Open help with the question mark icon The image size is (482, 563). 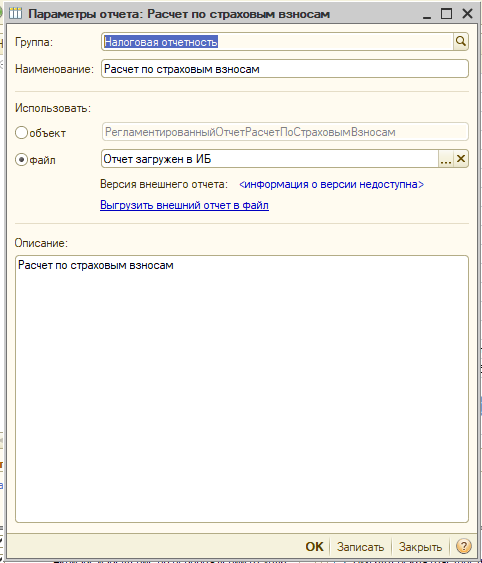(463, 546)
